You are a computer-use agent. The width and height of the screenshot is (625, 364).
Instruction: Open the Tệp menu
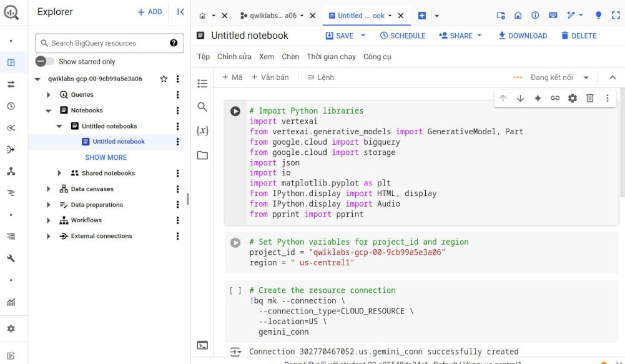click(204, 57)
